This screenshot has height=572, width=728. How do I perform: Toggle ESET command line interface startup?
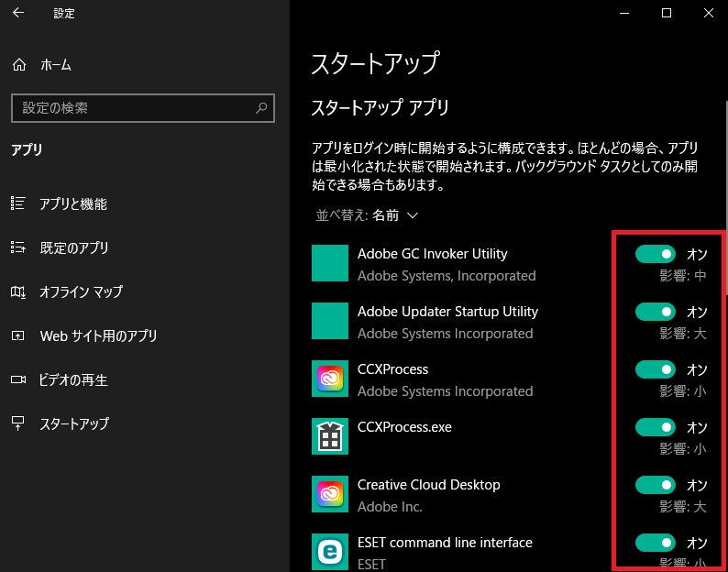coord(655,543)
